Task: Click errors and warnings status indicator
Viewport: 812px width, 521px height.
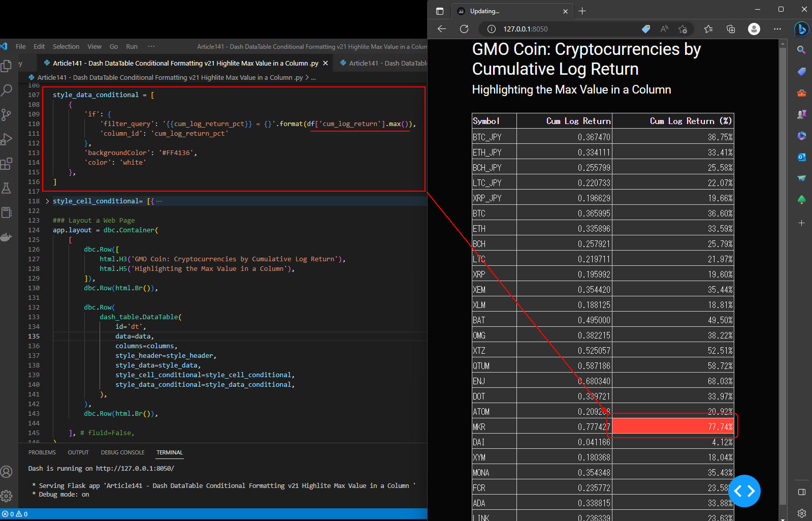Action: point(15,514)
